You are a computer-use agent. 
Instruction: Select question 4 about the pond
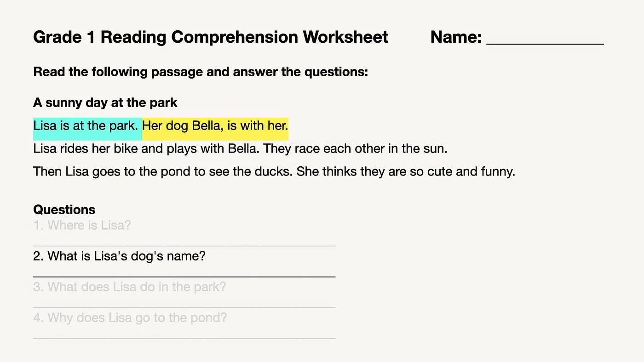130,318
